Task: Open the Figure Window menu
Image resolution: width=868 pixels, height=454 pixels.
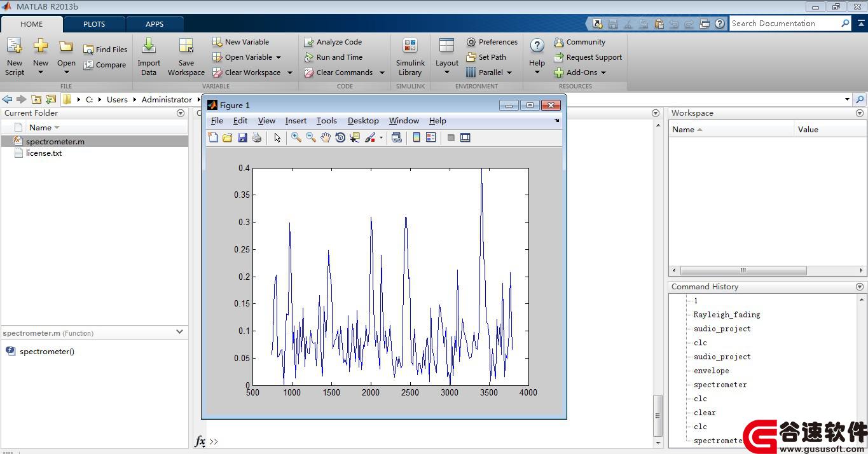Action: click(x=404, y=121)
